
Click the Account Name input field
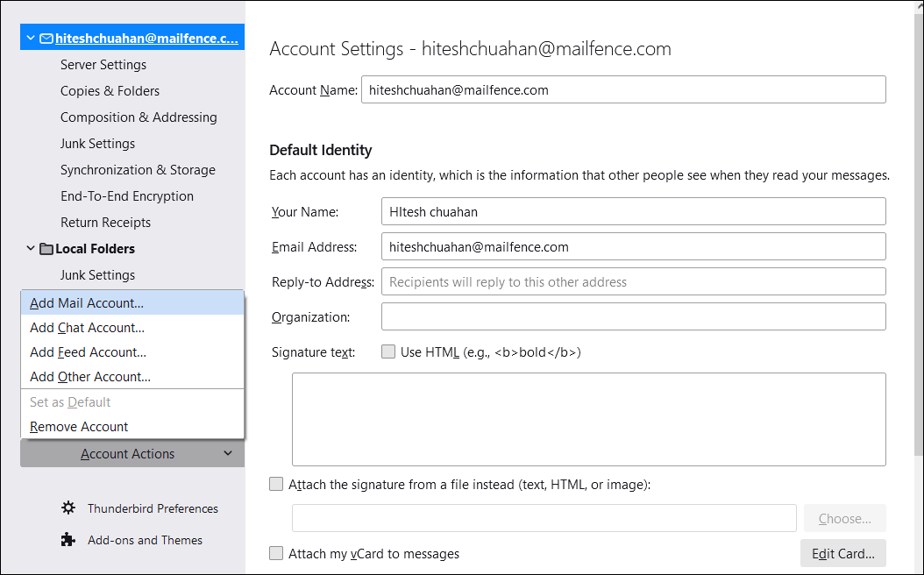coord(623,89)
